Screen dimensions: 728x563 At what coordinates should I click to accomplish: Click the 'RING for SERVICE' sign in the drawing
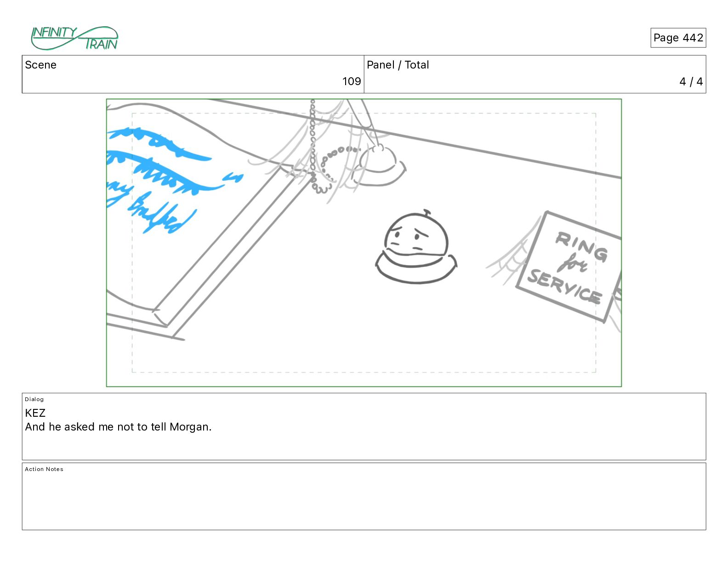pyautogui.click(x=570, y=267)
